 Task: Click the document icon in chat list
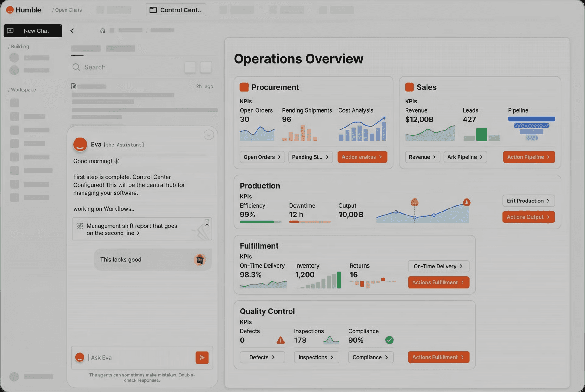tap(74, 86)
